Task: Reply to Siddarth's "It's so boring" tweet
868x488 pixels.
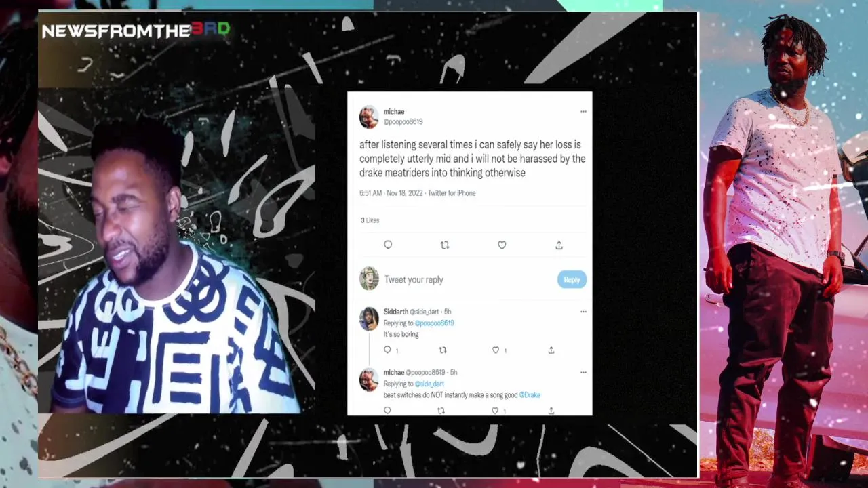Action: pos(387,350)
